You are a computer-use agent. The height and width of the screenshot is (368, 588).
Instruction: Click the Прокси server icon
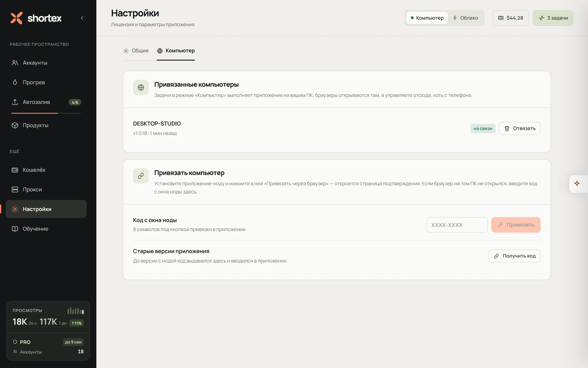click(15, 189)
